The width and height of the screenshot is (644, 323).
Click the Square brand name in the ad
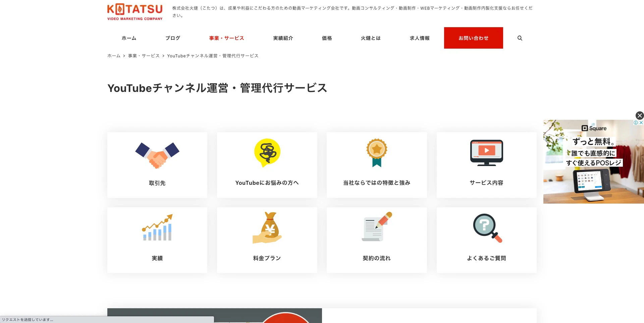pos(594,128)
